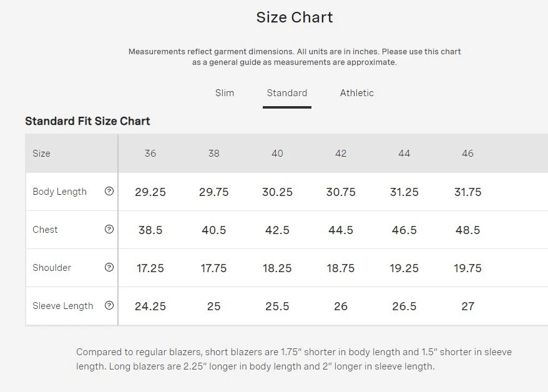
Task: Open the Body Length help icon
Action: pos(109,191)
